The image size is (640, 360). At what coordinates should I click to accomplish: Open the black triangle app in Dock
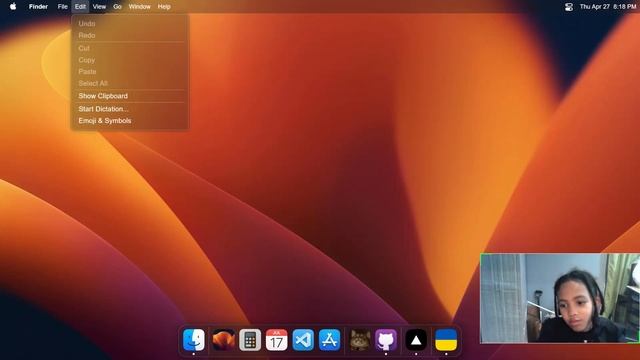[416, 340]
